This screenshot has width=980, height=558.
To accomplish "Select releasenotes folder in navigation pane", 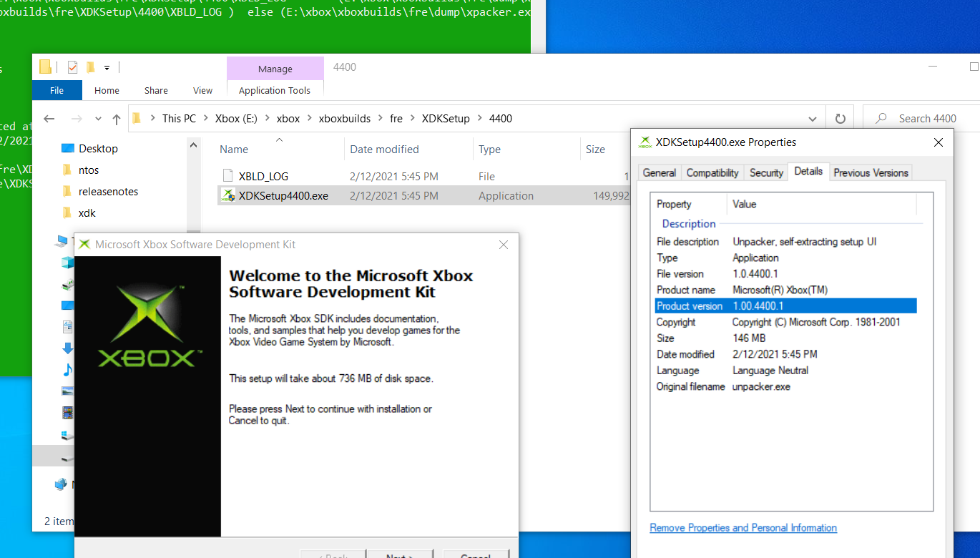I will point(108,192).
